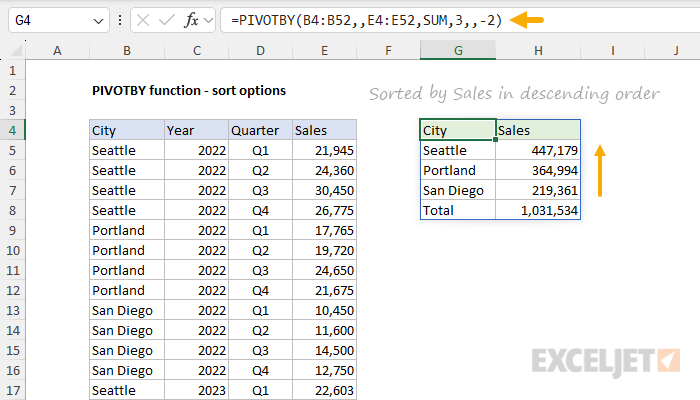Select column C header
This screenshot has width=700, height=400.
point(196,50)
